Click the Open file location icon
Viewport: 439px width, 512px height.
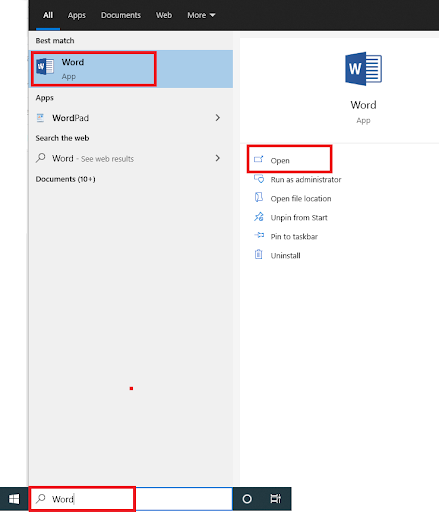point(259,198)
